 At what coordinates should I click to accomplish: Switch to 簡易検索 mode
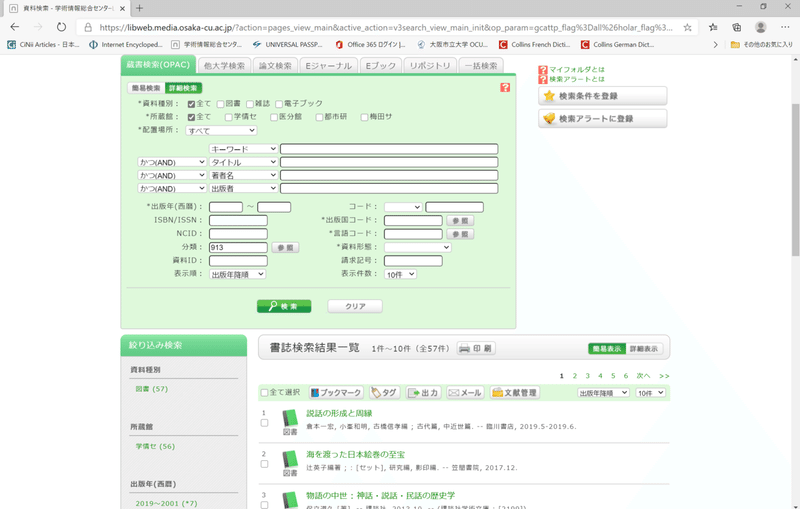146,88
